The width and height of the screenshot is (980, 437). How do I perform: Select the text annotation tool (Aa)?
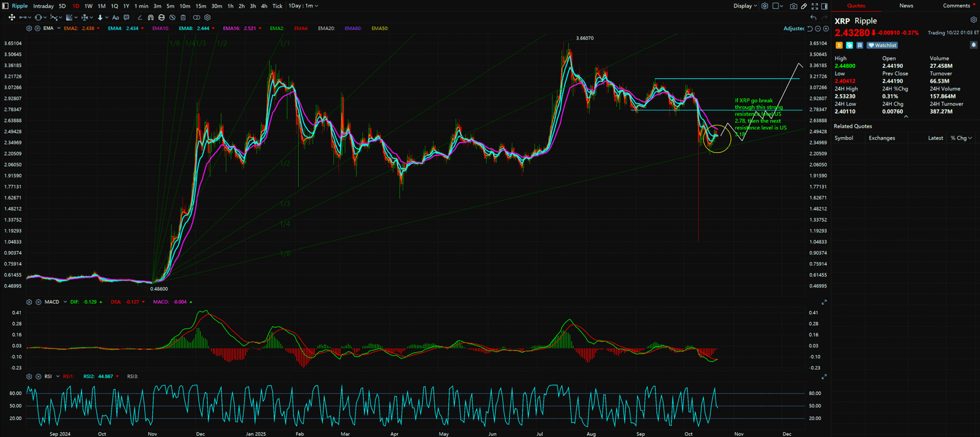click(x=115, y=18)
